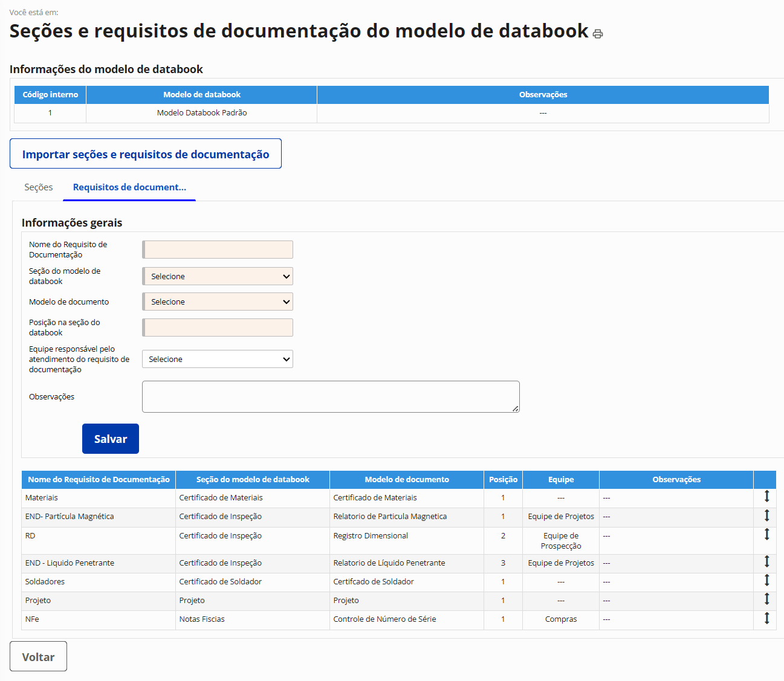
Task: Click the Posição column header in table
Action: coord(503,480)
